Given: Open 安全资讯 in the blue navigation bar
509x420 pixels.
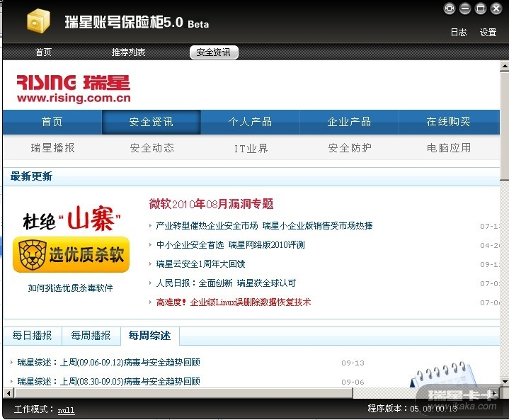Looking at the screenshot, I should pyautogui.click(x=151, y=122).
